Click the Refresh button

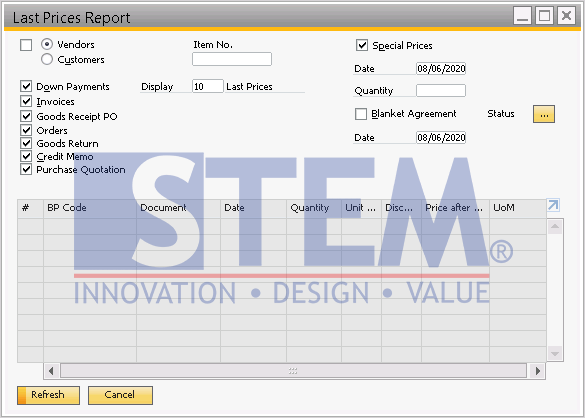(49, 395)
